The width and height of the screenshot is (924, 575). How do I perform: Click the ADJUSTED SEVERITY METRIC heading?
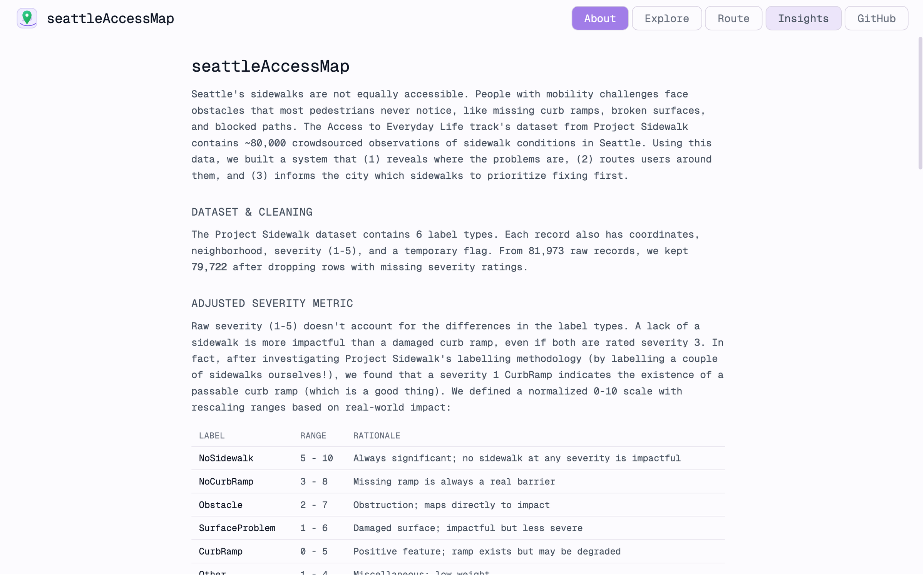pyautogui.click(x=272, y=303)
